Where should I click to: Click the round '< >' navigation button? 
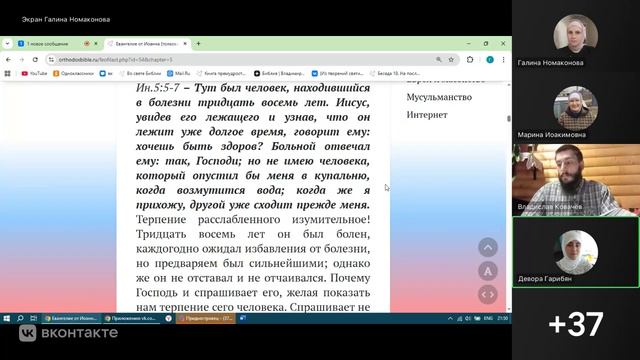488,294
